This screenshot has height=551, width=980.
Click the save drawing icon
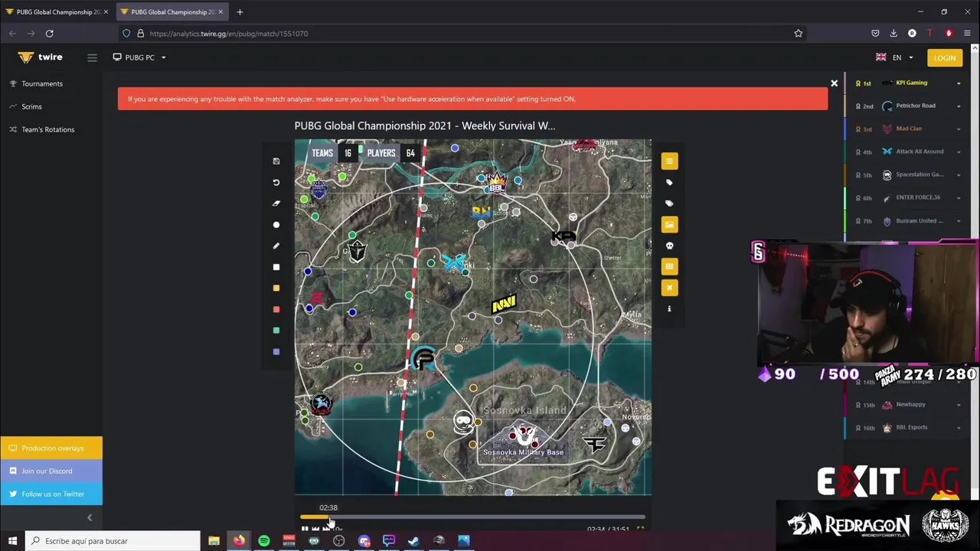(276, 161)
